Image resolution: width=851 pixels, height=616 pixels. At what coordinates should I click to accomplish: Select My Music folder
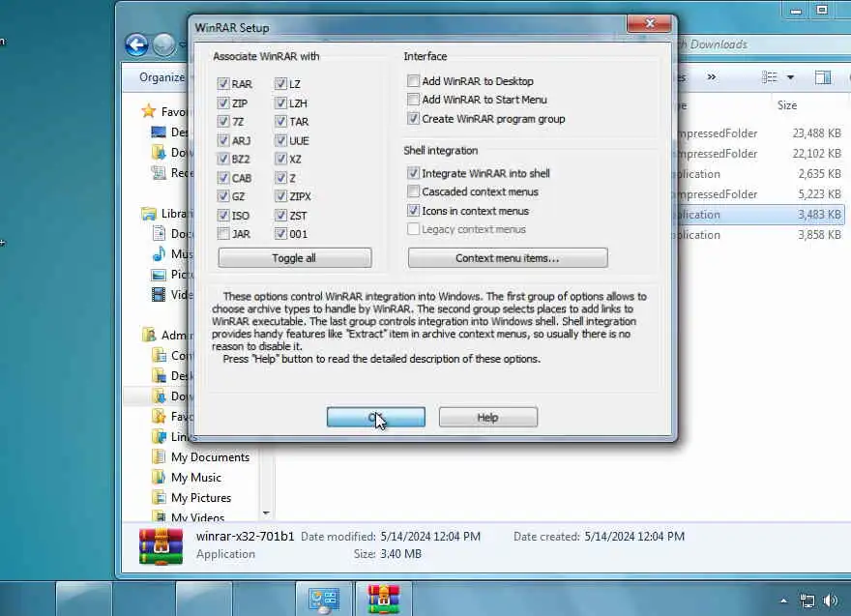pos(196,478)
